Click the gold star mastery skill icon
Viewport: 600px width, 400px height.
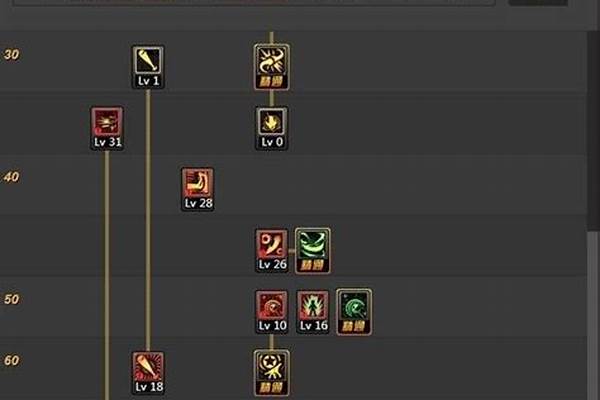[272, 373]
